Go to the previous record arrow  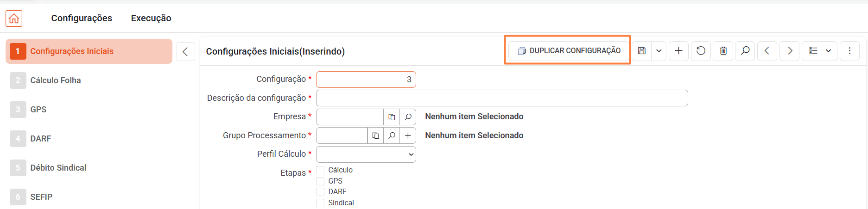click(x=767, y=51)
